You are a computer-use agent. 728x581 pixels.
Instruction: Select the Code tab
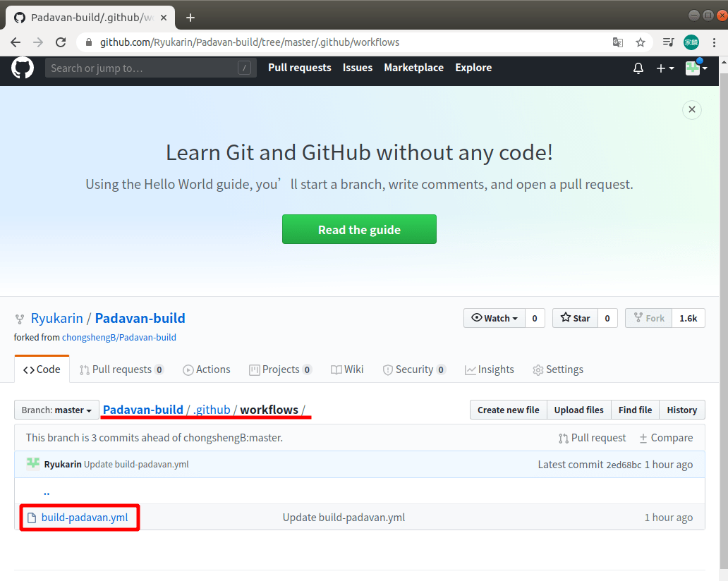pos(42,369)
